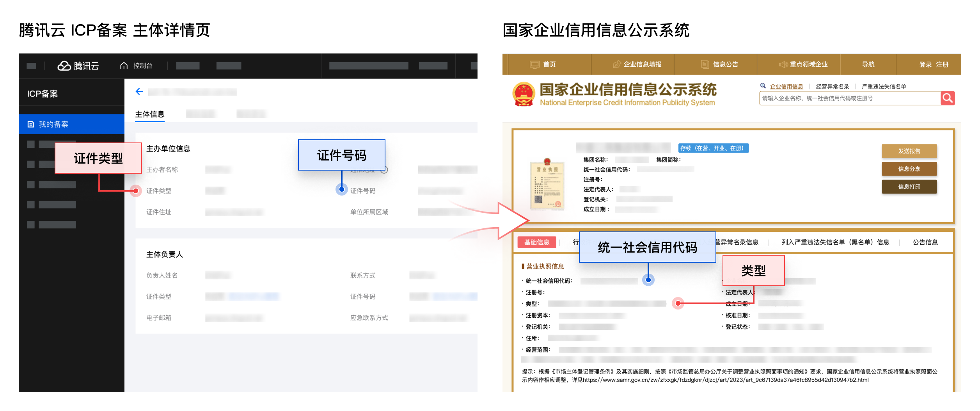Open 重点领域企业 in the top navigation
Screen dimensions: 980x411
(x=804, y=64)
